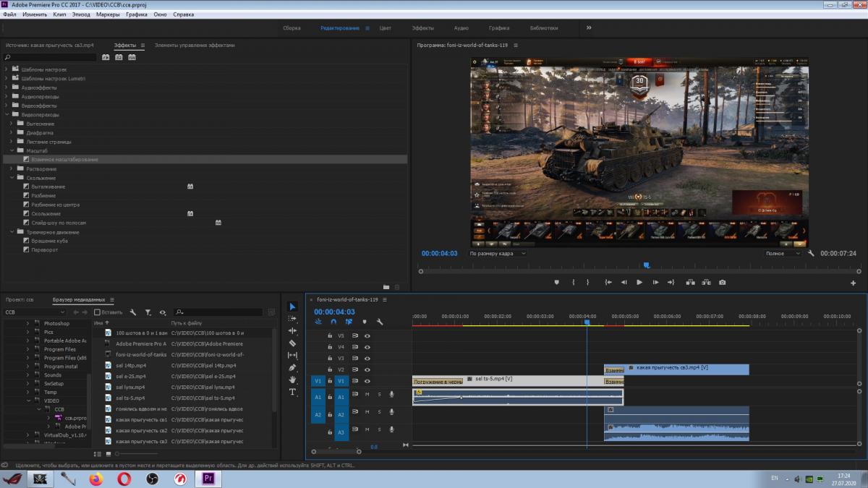Open the 'Элементы управления эффектами' panel tab
This screenshot has height=488, width=868.
(x=194, y=45)
